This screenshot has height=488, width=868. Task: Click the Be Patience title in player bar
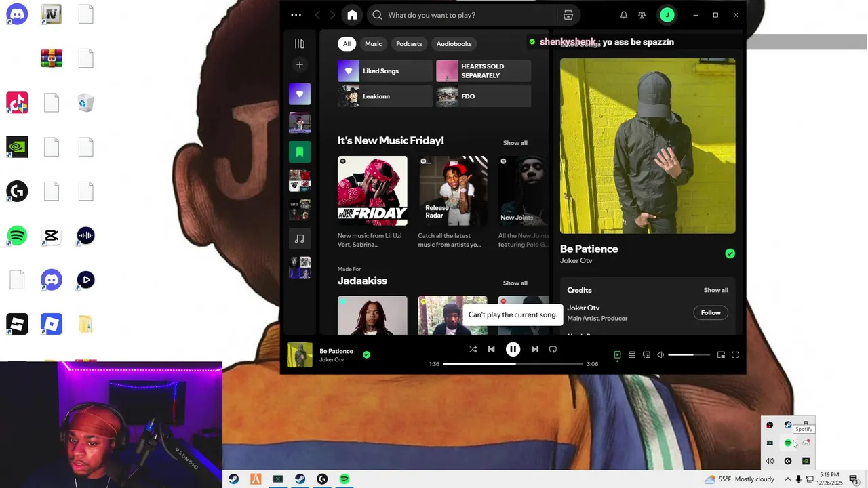point(336,351)
